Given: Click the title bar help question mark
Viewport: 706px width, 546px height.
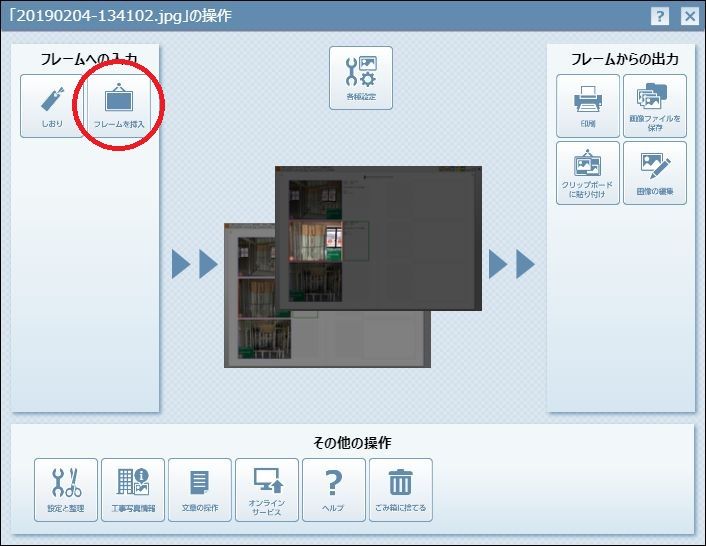Looking at the screenshot, I should point(660,16).
